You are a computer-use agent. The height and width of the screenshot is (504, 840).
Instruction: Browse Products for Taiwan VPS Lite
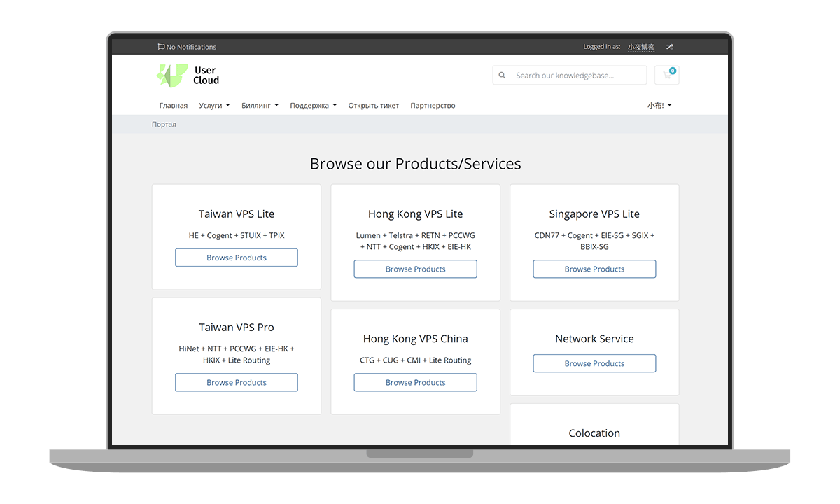(x=237, y=258)
